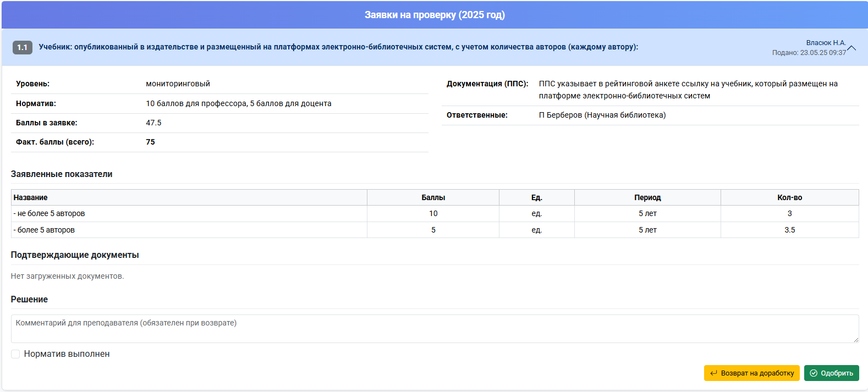
Task: Click the resize handle of the comment box
Action: click(855, 339)
